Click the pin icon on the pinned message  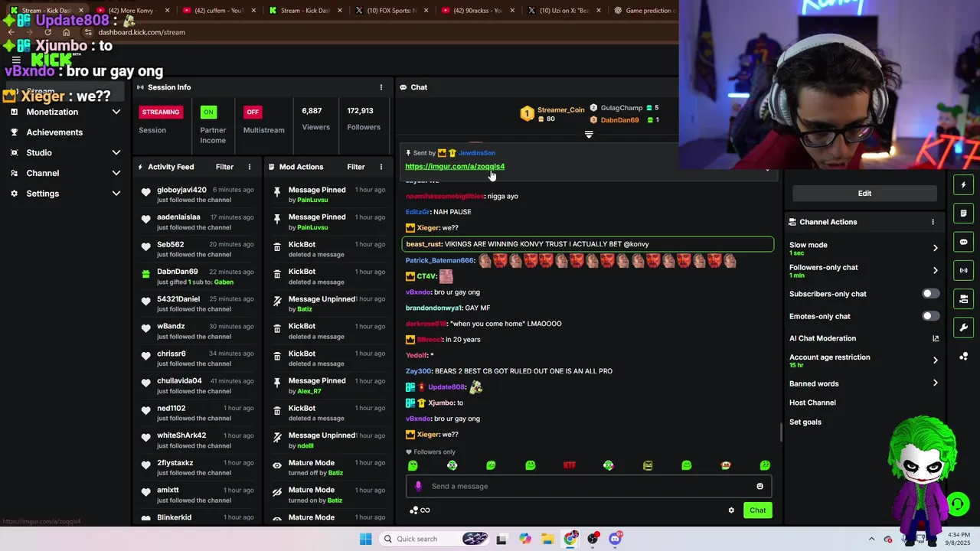pyautogui.click(x=408, y=153)
